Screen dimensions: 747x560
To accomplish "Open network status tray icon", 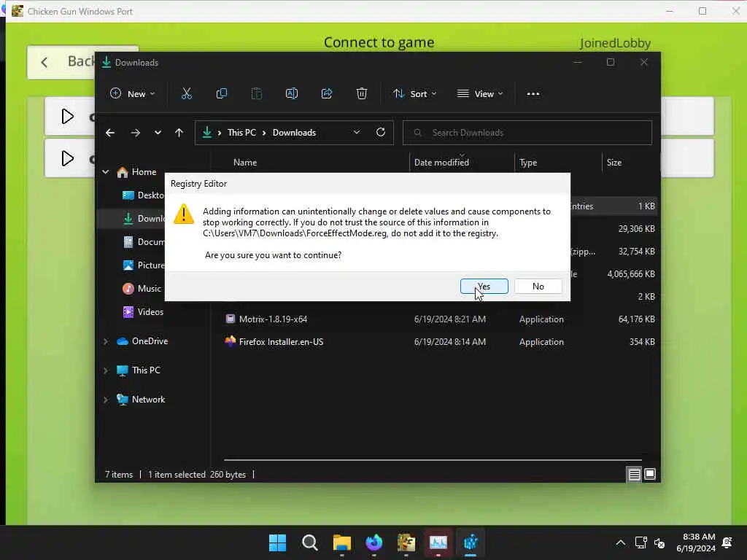I will point(640,542).
